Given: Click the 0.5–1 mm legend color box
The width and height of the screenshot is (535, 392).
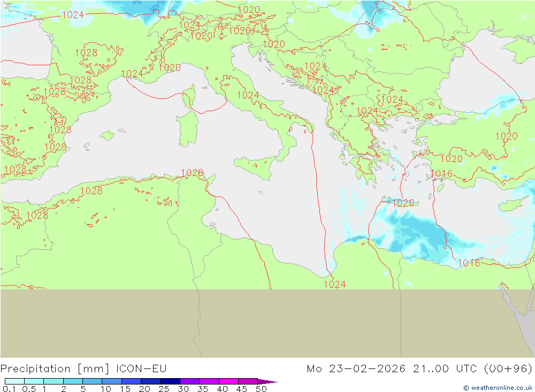Looking at the screenshot, I should click(x=34, y=381).
